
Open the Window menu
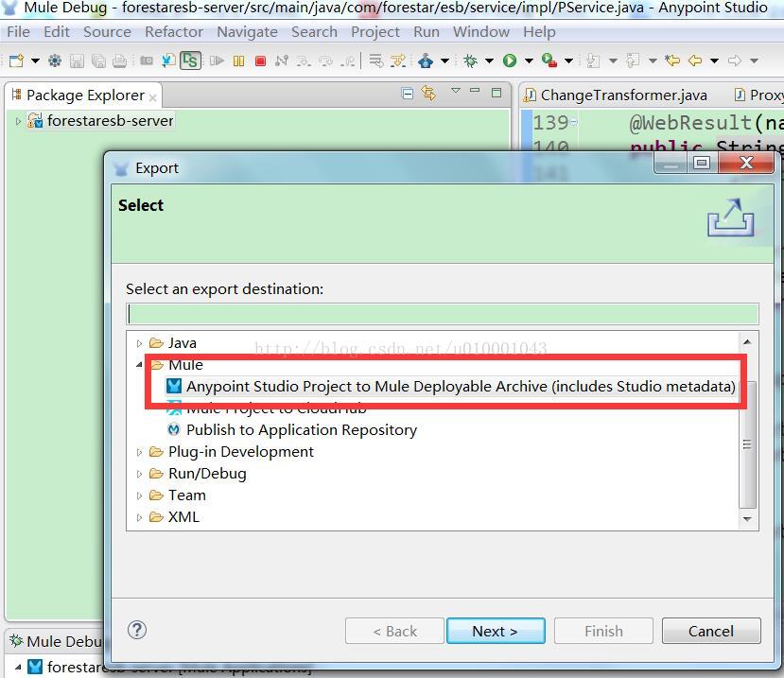(481, 32)
